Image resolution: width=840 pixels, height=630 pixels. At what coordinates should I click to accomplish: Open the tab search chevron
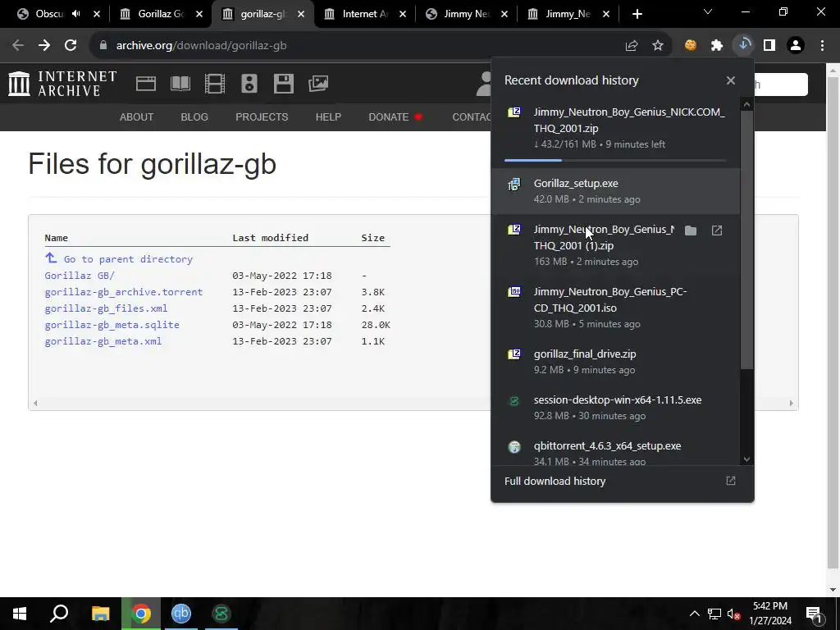pos(708,11)
